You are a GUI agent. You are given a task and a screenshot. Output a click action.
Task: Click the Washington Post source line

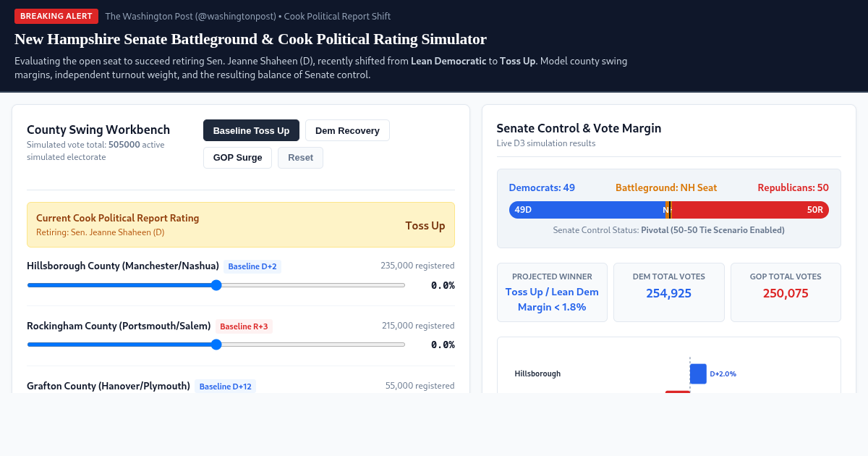[x=248, y=16]
